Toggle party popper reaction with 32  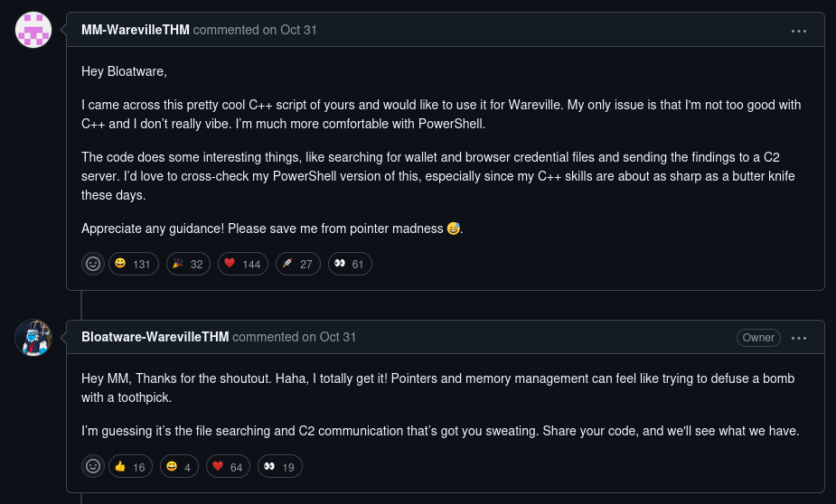188,264
